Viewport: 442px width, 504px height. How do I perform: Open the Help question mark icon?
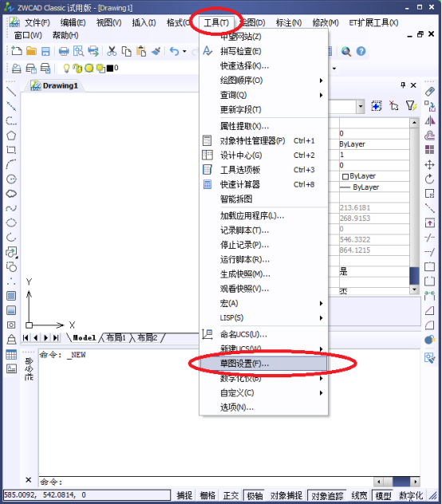tap(361, 51)
